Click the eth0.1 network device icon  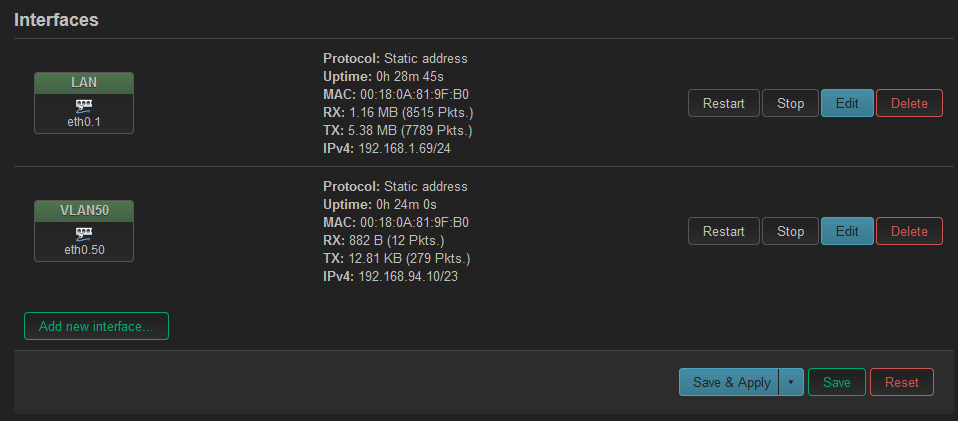(84, 106)
